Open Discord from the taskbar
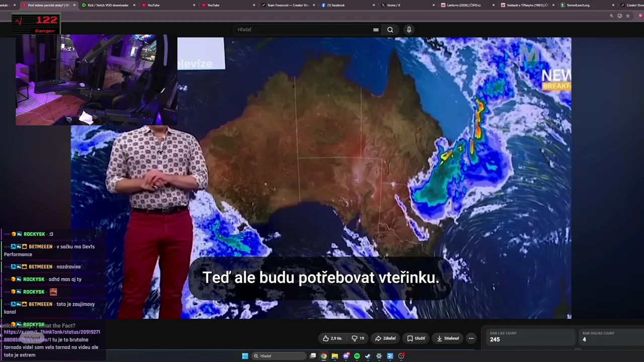 (346, 356)
